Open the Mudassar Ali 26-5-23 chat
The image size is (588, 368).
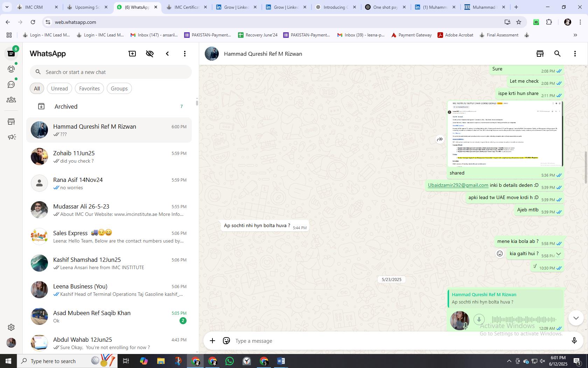point(109,210)
